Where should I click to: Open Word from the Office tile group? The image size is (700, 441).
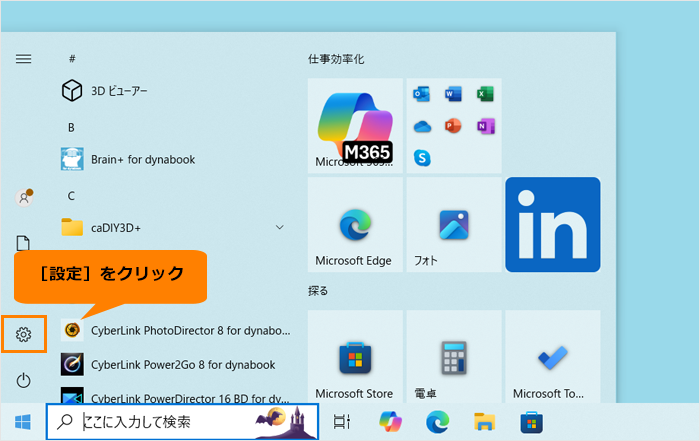tap(453, 94)
